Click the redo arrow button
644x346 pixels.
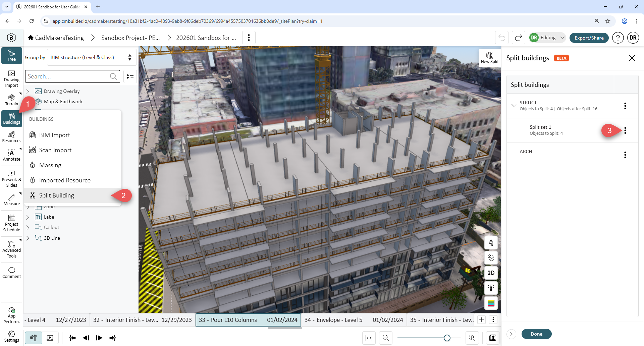(x=518, y=38)
